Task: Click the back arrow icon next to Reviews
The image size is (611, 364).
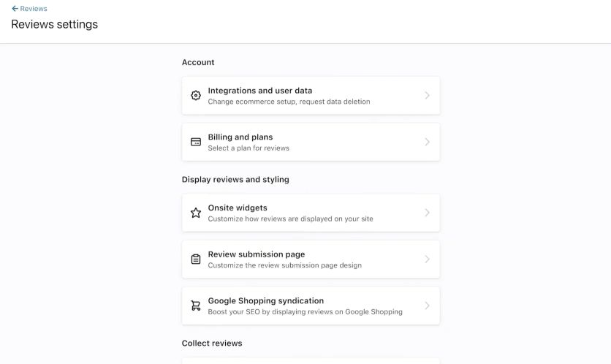Action: coord(15,9)
